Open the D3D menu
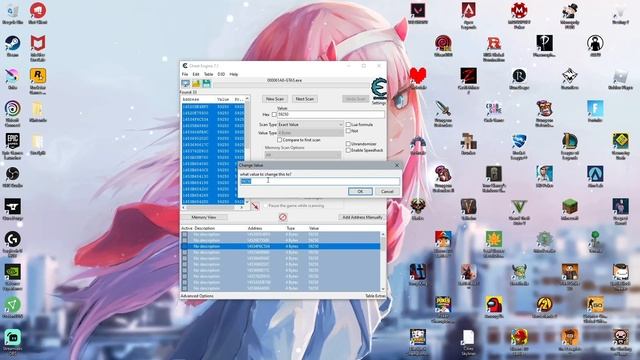This screenshot has height=360, width=640. click(221, 74)
